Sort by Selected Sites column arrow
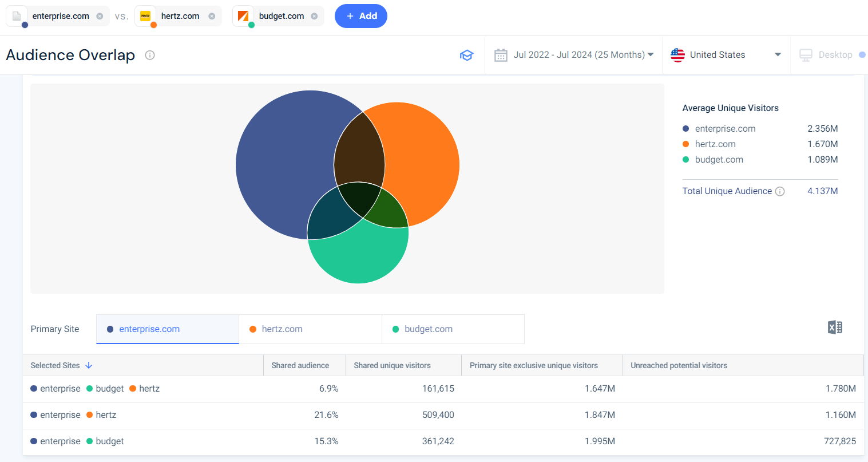The image size is (868, 462). point(89,365)
